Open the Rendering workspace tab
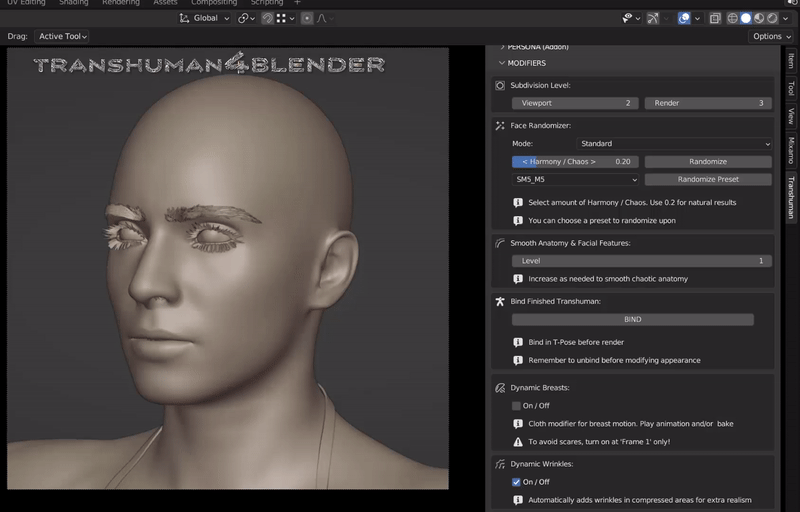The image size is (800, 512). pos(120,3)
